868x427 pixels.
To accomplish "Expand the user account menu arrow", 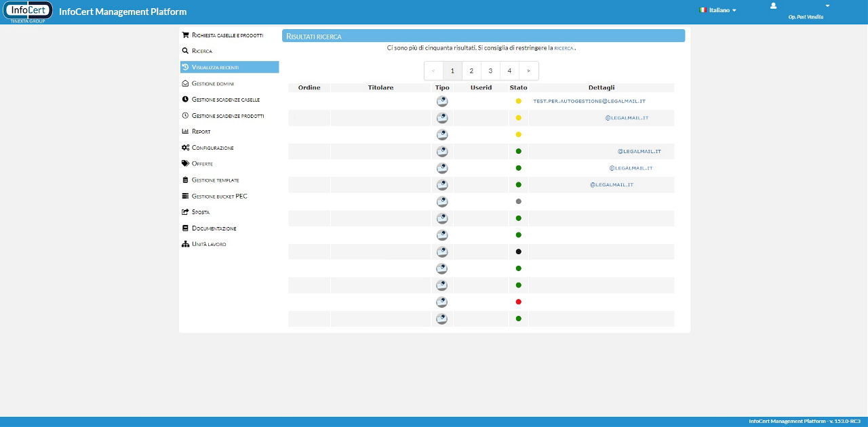I will (x=827, y=6).
